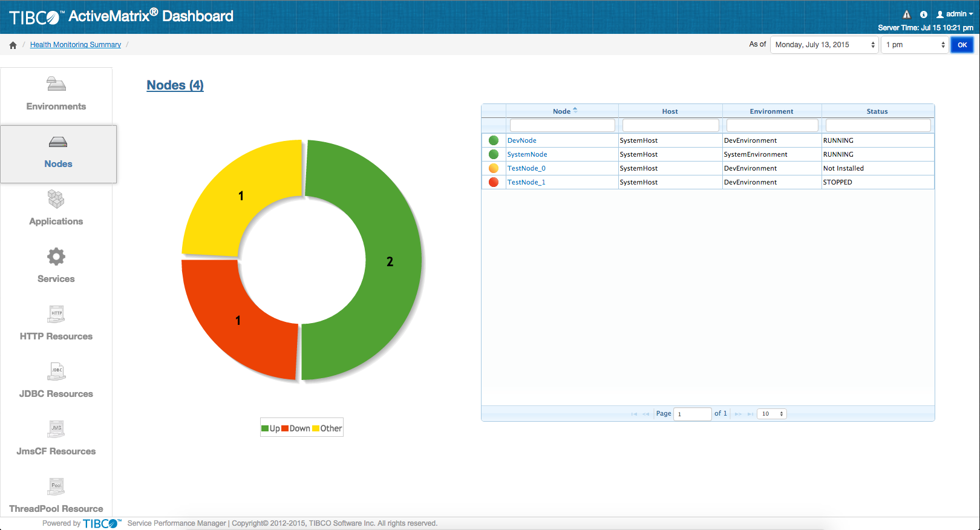
Task: Open the ThreadPool Resource icon
Action: click(x=56, y=486)
